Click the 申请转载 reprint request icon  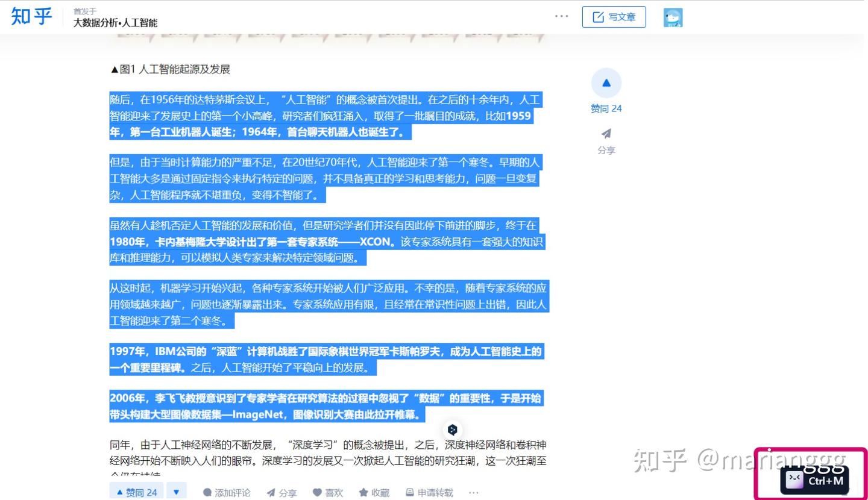[x=409, y=493]
